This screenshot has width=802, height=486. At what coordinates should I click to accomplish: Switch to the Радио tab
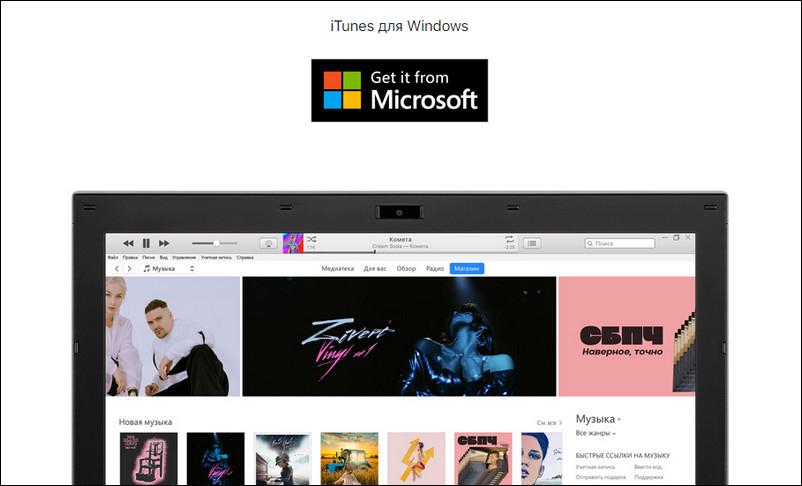(x=434, y=269)
